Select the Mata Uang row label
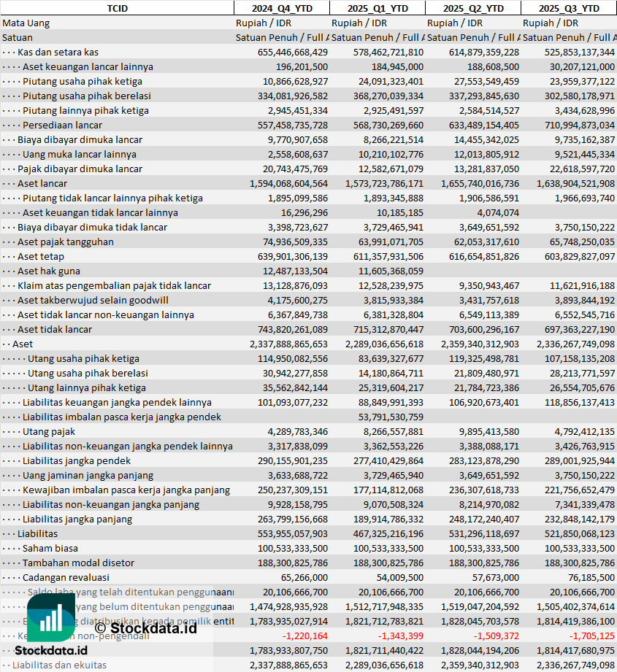617x672 pixels. coord(26,23)
